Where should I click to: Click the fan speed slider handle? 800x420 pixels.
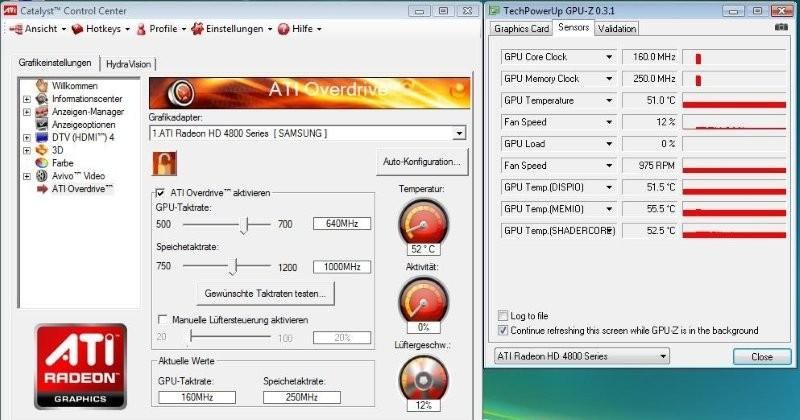191,336
